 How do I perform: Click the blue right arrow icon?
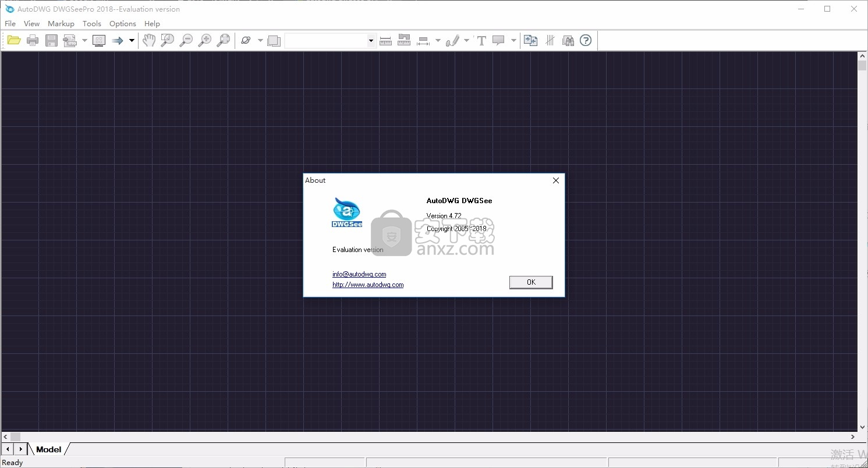pos(118,40)
